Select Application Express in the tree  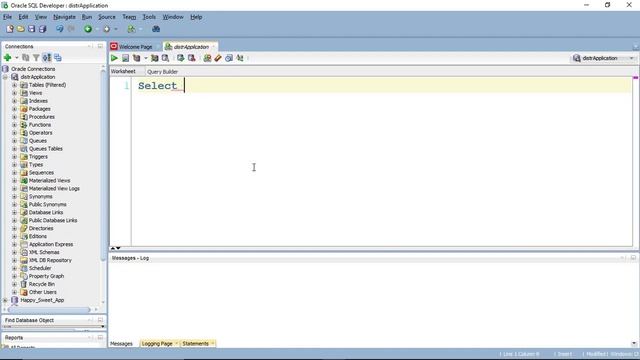coord(51,244)
